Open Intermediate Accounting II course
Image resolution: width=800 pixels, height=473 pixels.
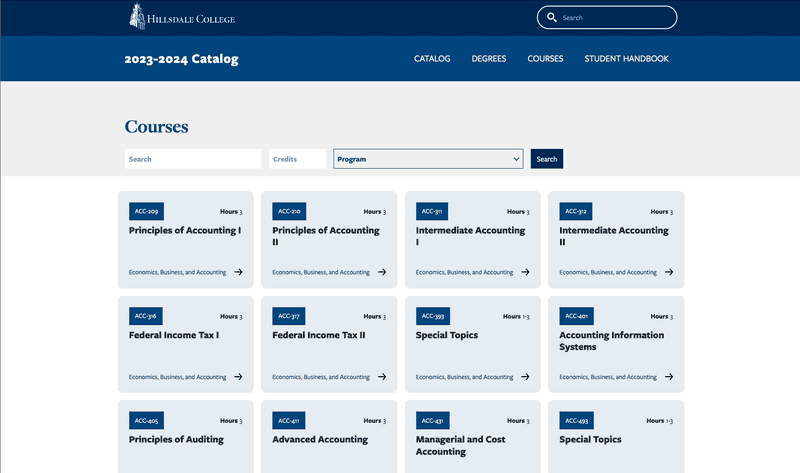pyautogui.click(x=614, y=236)
